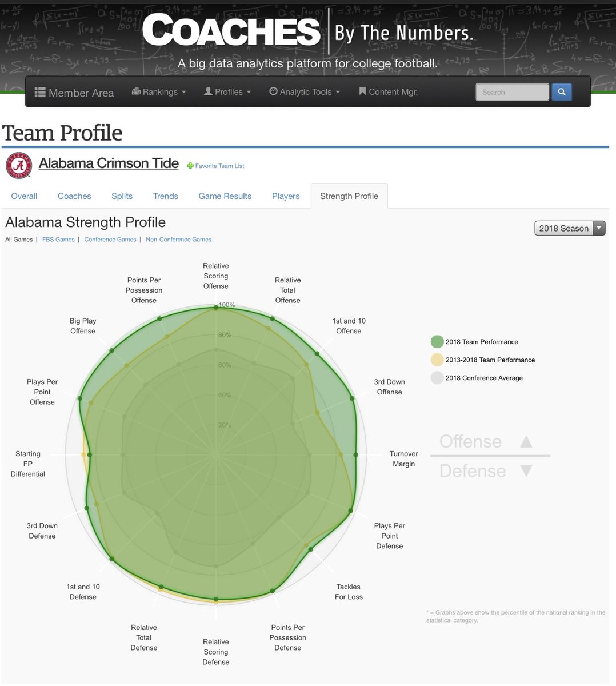Screen dimensions: 616x686
Task: Click the Alabama Crimson Tide logo
Action: click(19, 166)
